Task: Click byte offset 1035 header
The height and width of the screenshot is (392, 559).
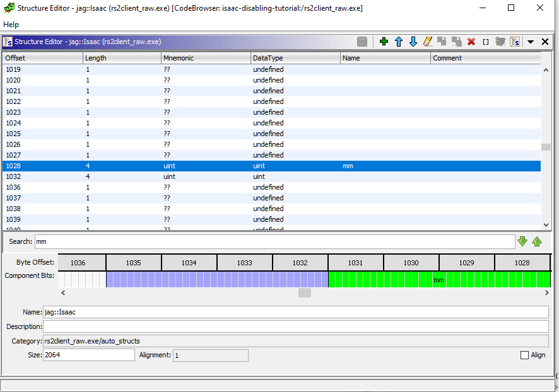Action: (x=133, y=263)
